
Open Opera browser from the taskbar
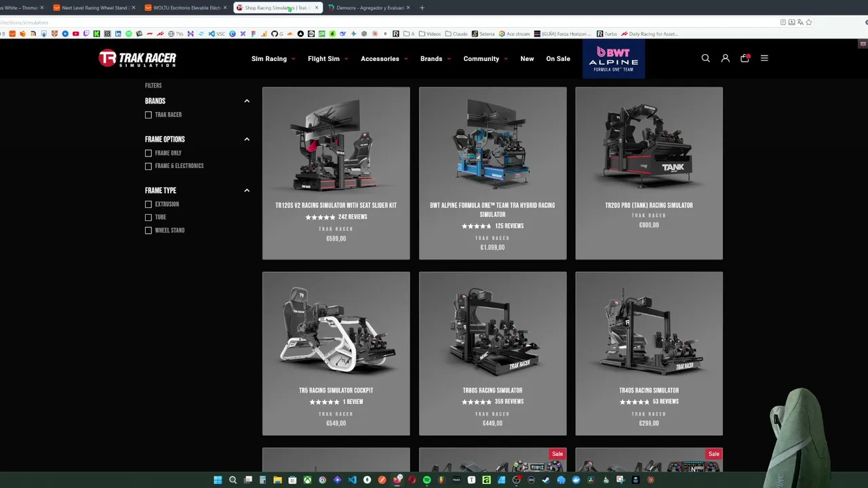[x=412, y=480]
